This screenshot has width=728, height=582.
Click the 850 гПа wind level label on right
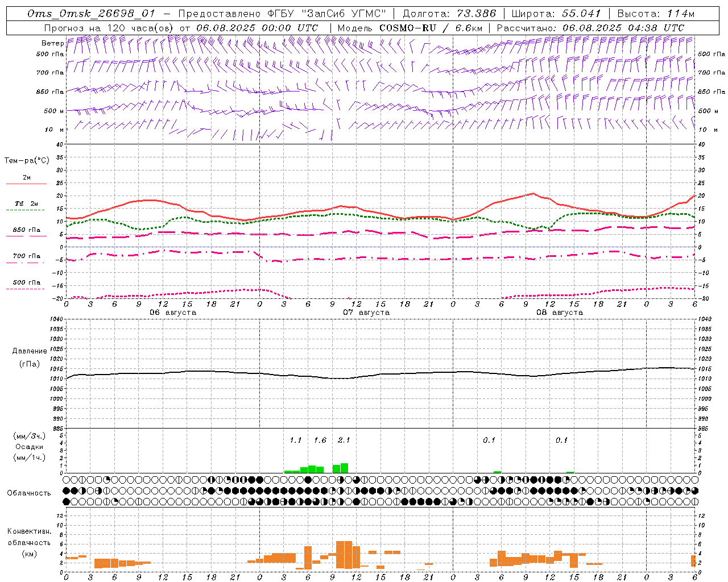tap(712, 92)
